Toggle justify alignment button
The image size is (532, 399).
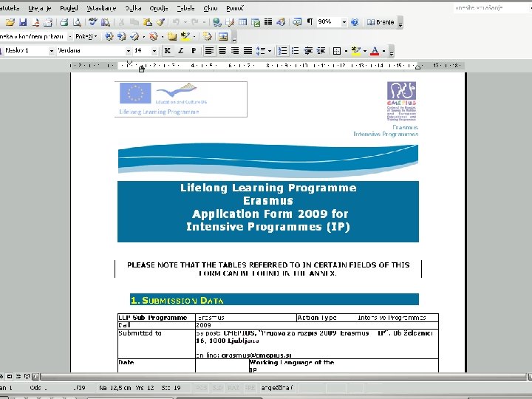point(248,51)
